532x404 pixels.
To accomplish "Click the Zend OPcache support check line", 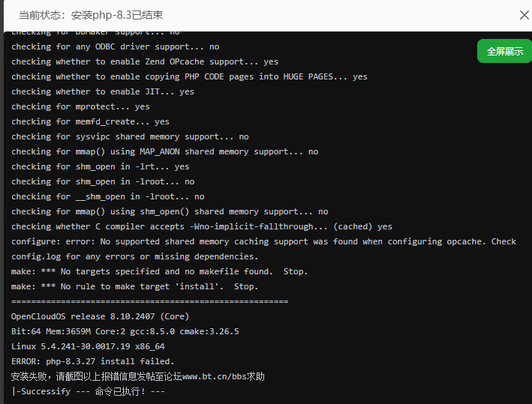I will click(145, 61).
